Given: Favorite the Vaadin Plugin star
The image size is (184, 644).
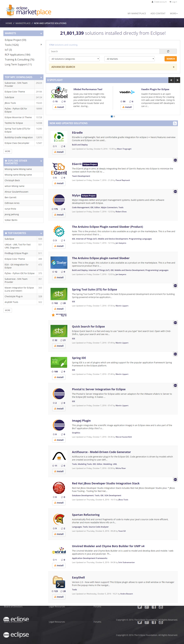Looking at the screenshot, I should (121, 101).
